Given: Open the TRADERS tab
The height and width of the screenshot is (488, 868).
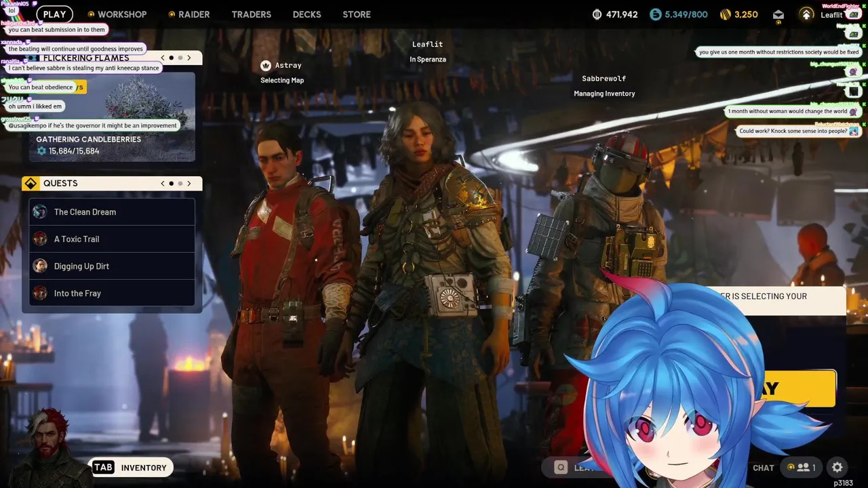Looking at the screenshot, I should (251, 14).
